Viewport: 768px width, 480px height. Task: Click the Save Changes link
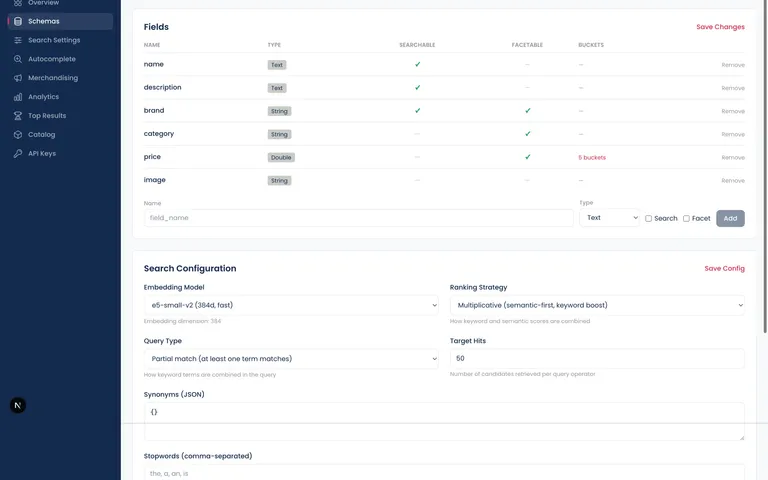tap(720, 27)
